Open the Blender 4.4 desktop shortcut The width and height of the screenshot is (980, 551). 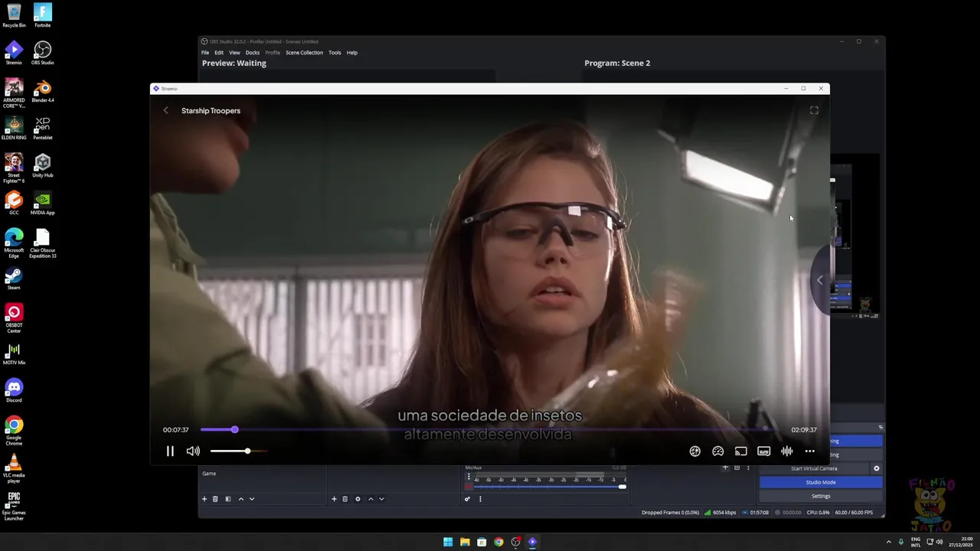(43, 90)
